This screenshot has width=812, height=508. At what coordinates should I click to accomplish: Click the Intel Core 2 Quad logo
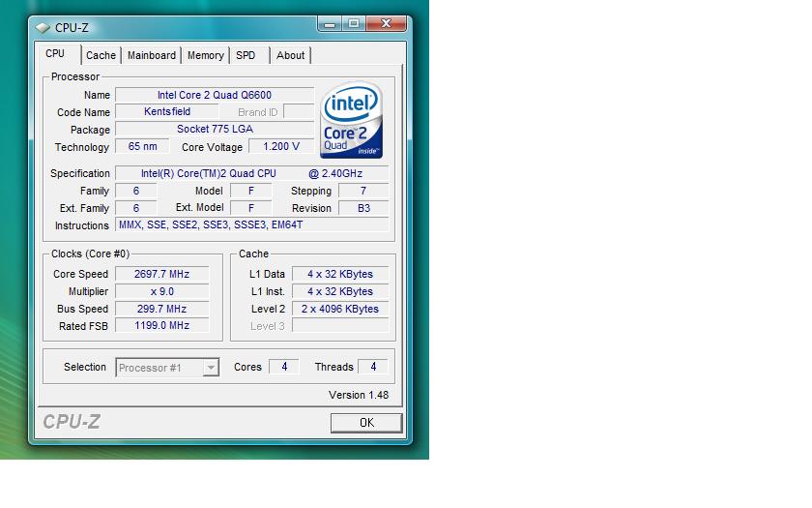(x=352, y=120)
